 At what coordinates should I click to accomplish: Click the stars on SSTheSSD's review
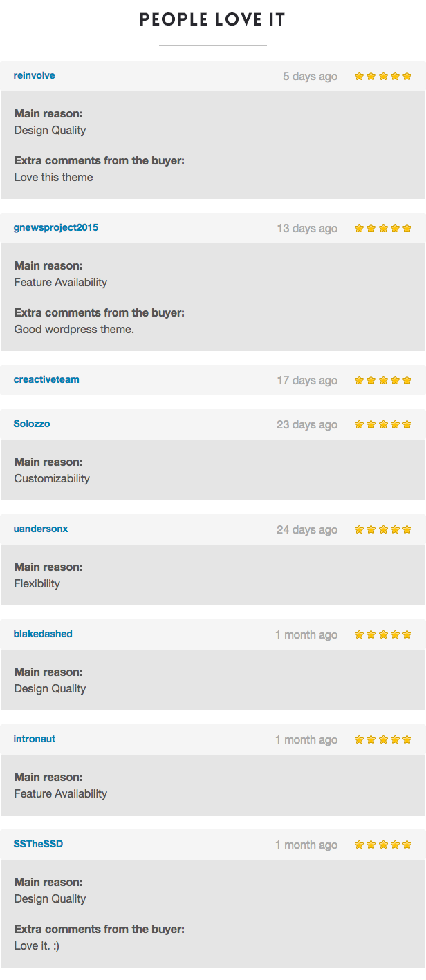(383, 845)
